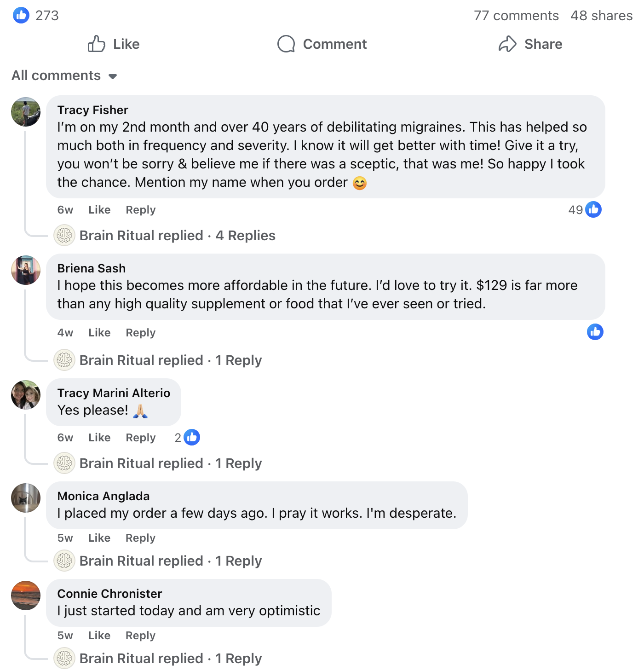Click Monica Anglada's profile picture
Image resolution: width=644 pixels, height=671 pixels.
click(x=25, y=498)
